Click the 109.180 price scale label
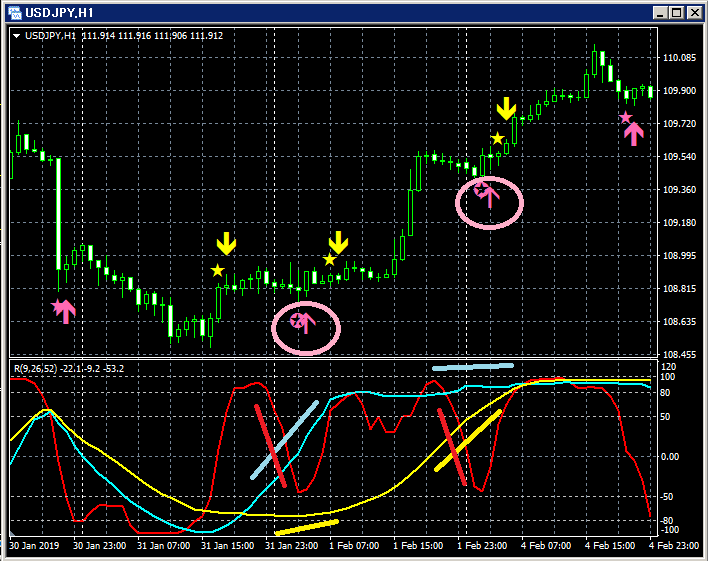The image size is (708, 561). tap(679, 223)
